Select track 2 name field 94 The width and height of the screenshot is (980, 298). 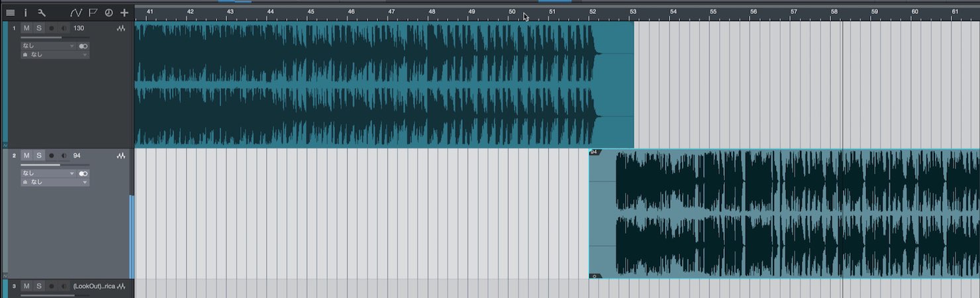(77, 156)
